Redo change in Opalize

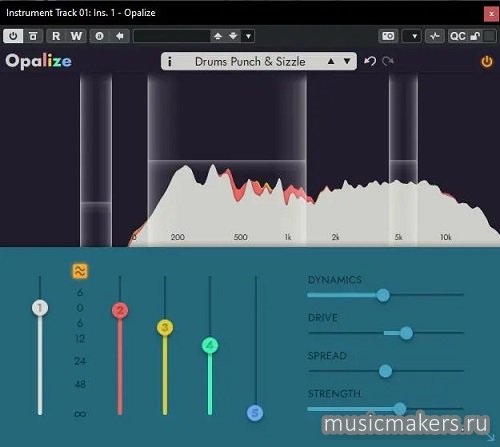click(388, 61)
